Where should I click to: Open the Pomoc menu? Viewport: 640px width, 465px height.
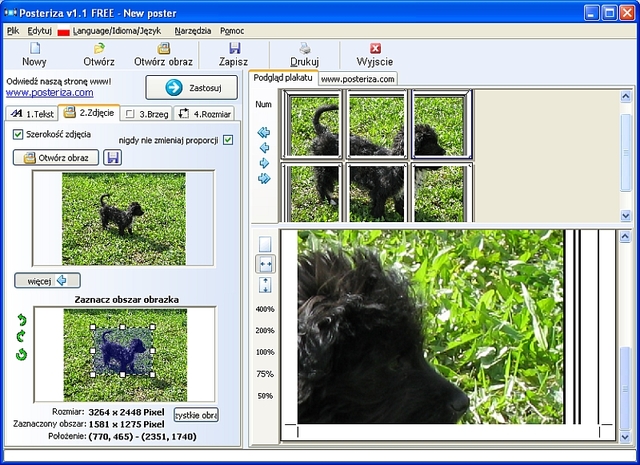coord(232,31)
